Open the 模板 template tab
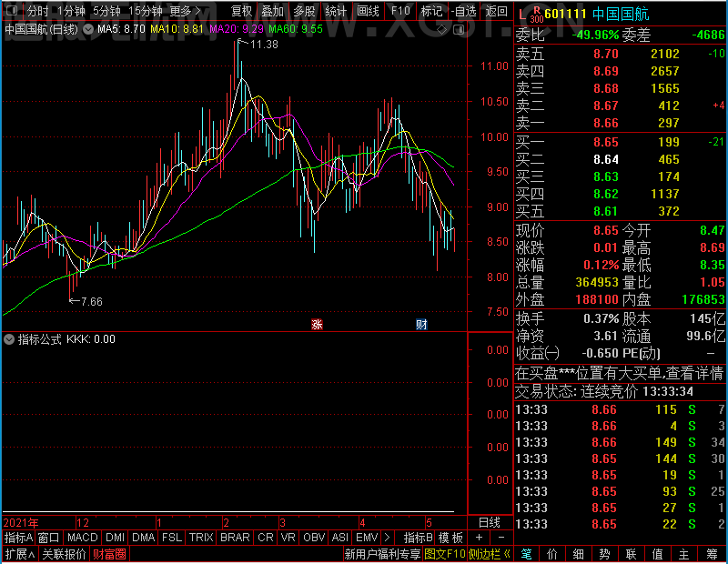This screenshot has height=564, width=728. coord(450,538)
